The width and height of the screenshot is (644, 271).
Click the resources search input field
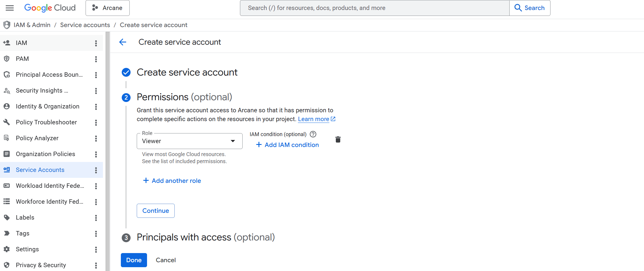coord(374,8)
